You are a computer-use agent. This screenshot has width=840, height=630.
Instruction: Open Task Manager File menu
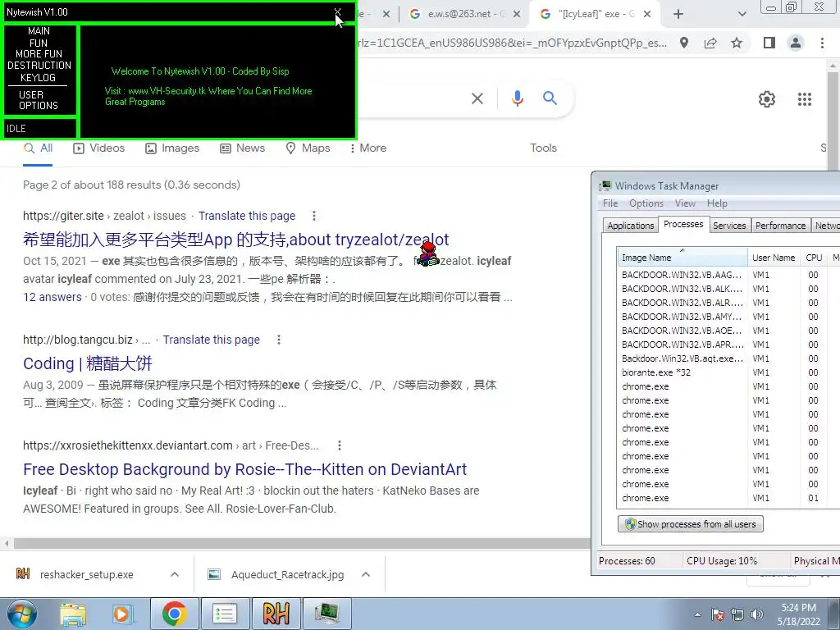[610, 203]
